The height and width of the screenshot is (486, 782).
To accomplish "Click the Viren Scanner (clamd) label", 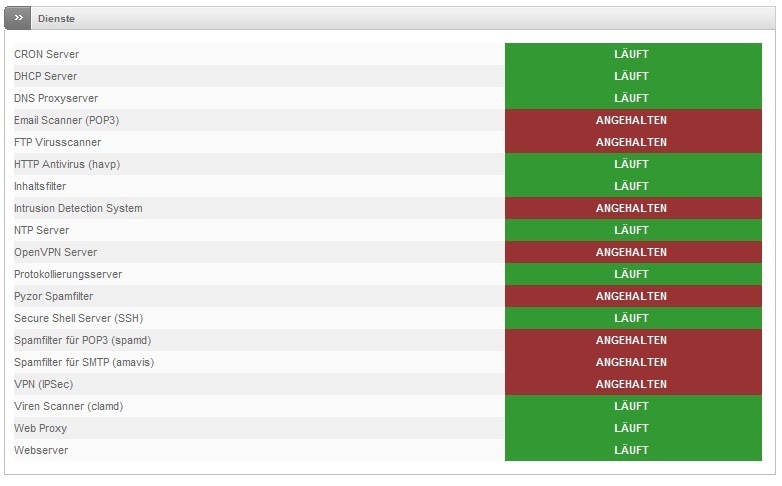I will pos(69,406).
